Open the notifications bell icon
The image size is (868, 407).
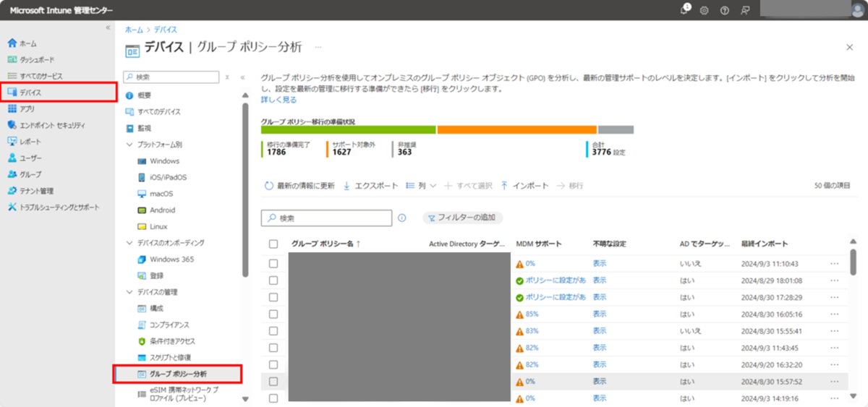pos(686,9)
